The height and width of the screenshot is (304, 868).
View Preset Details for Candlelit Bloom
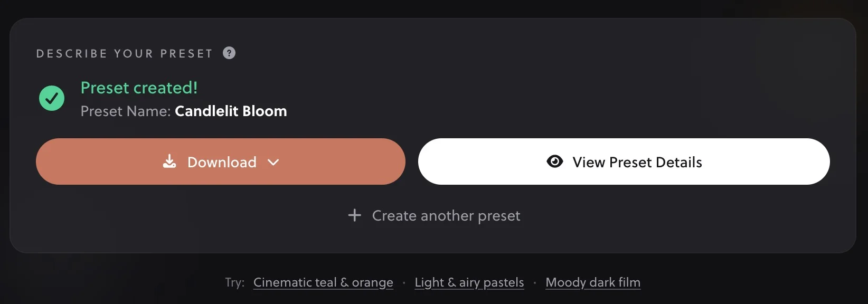click(x=624, y=161)
